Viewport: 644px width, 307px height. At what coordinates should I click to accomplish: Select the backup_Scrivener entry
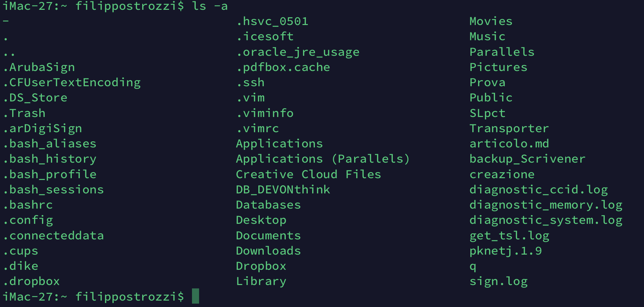click(528, 159)
